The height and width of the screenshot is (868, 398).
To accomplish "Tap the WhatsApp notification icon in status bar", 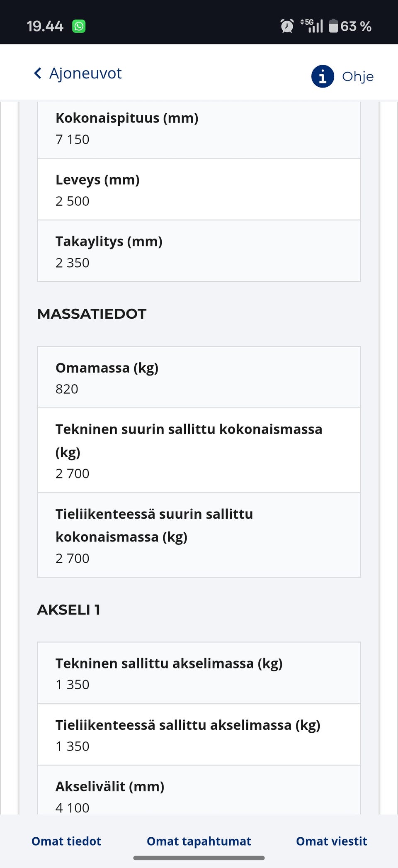I will pyautogui.click(x=80, y=26).
